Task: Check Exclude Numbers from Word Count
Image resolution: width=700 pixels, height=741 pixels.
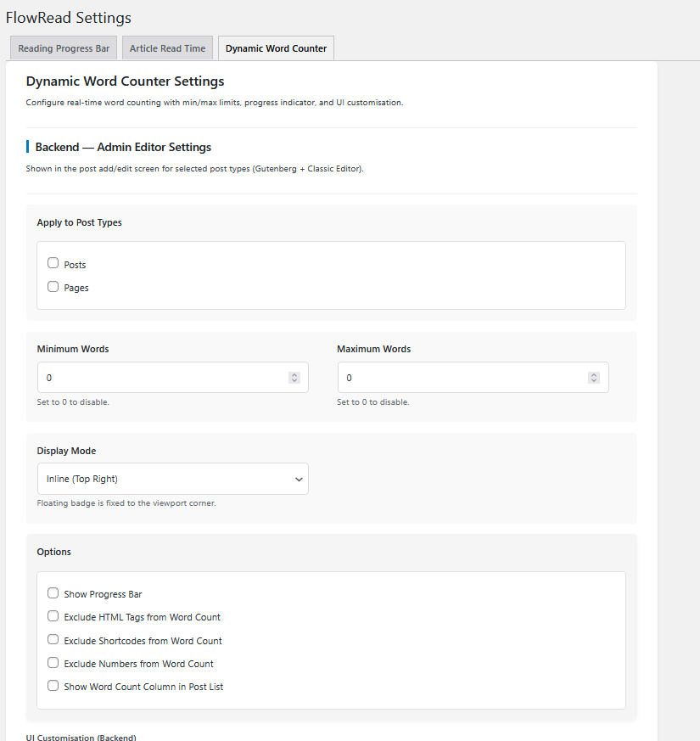Action: click(53, 662)
